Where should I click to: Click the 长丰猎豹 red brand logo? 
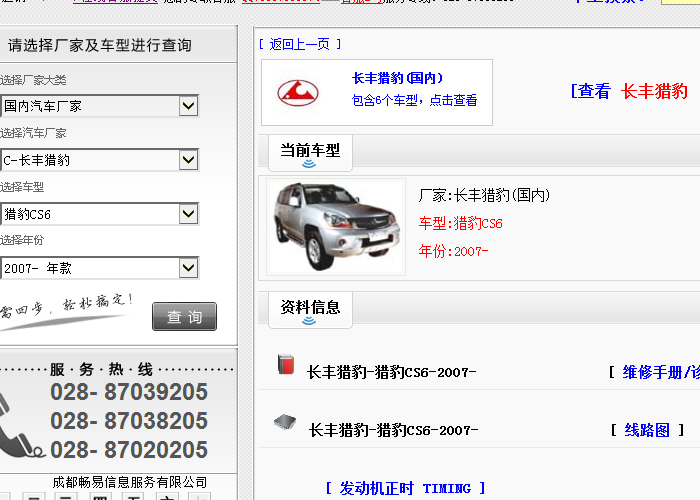coord(298,92)
